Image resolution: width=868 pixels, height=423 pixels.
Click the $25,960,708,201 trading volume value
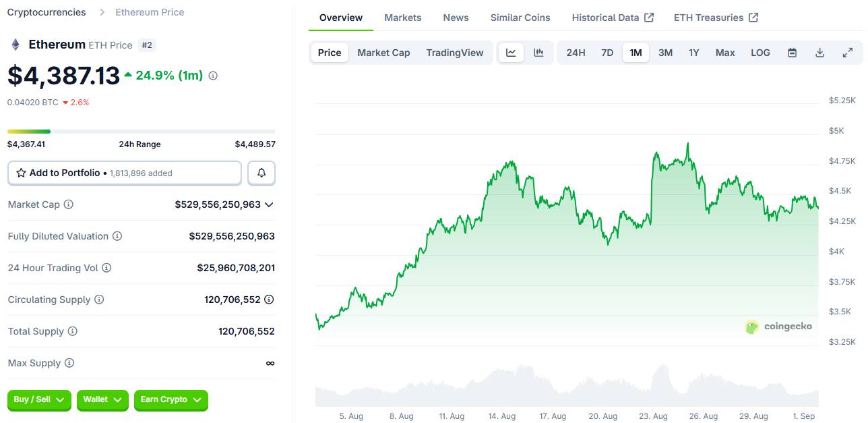click(236, 268)
